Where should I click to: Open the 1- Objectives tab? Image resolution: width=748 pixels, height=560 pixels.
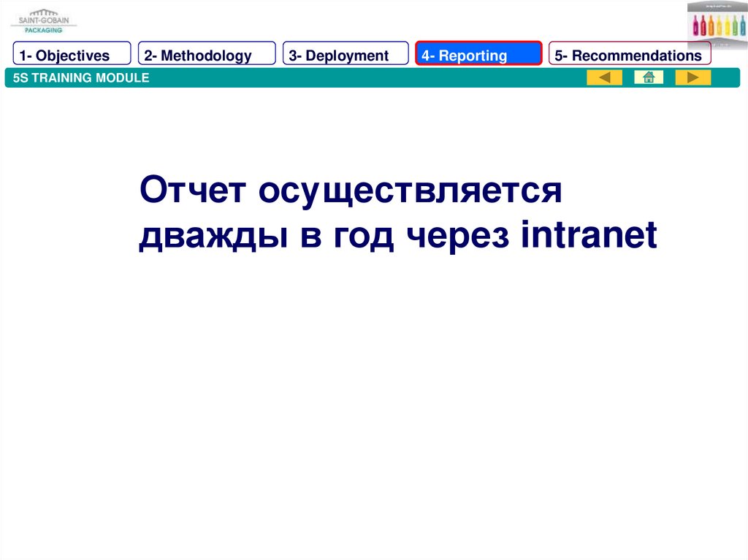point(71,55)
